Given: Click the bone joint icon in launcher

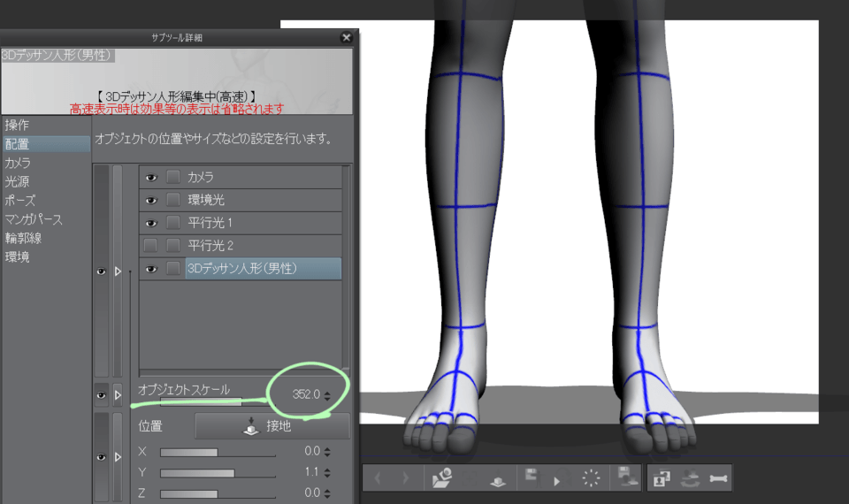Looking at the screenshot, I should point(718,478).
